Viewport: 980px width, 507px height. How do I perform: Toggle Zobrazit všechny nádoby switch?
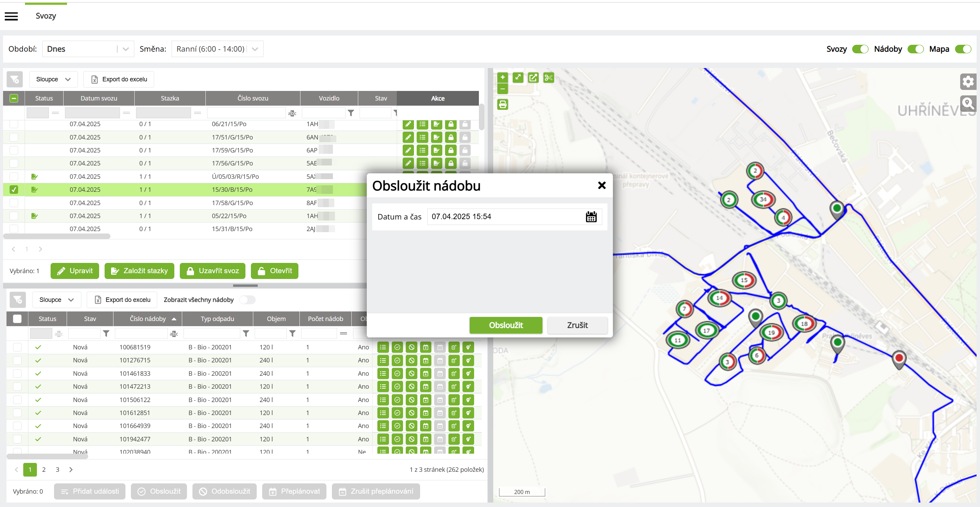(x=247, y=300)
